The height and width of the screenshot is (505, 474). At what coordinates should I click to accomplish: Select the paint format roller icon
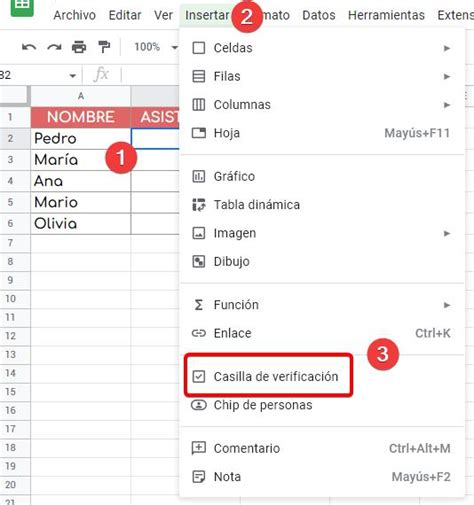(x=104, y=47)
